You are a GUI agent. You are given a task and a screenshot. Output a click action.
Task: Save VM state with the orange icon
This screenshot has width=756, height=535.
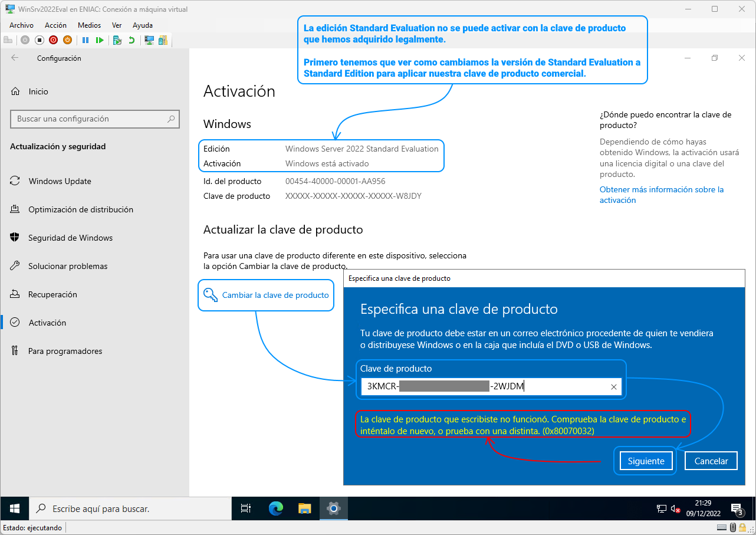coord(67,40)
